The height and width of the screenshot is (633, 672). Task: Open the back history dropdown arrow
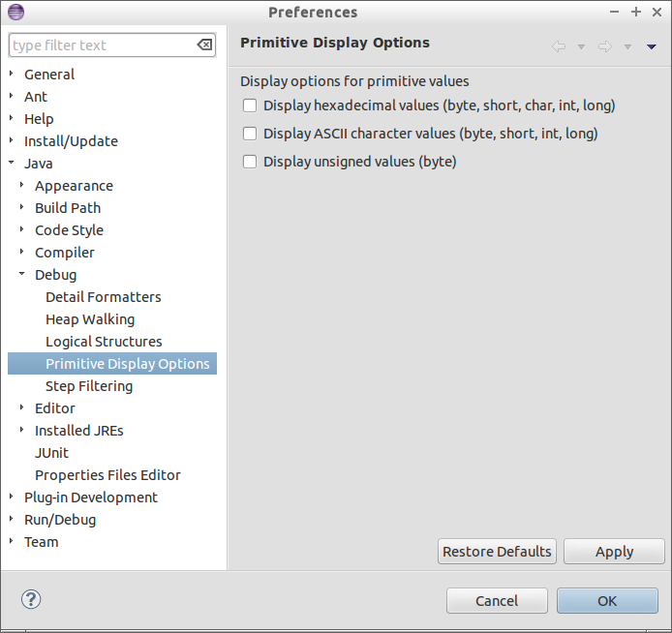[x=581, y=46]
